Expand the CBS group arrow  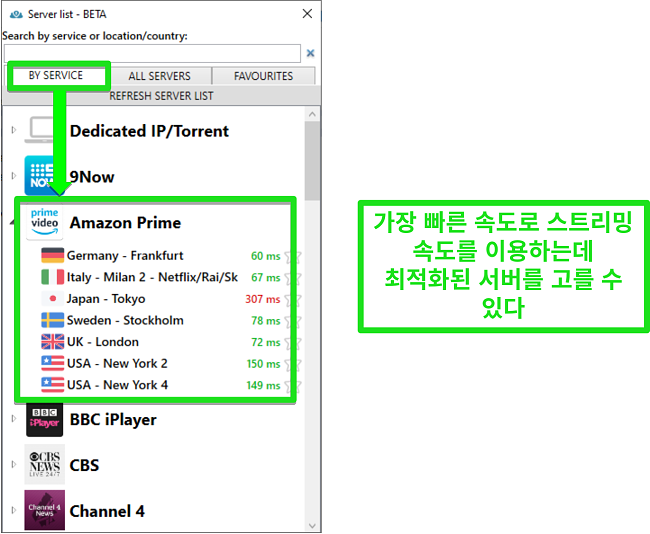[x=14, y=464]
